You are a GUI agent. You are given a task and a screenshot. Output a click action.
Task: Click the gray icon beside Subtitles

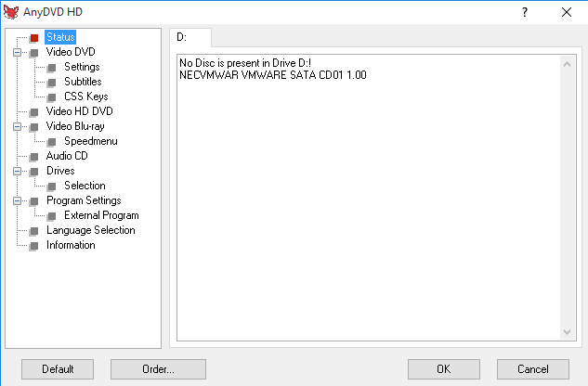tap(52, 82)
